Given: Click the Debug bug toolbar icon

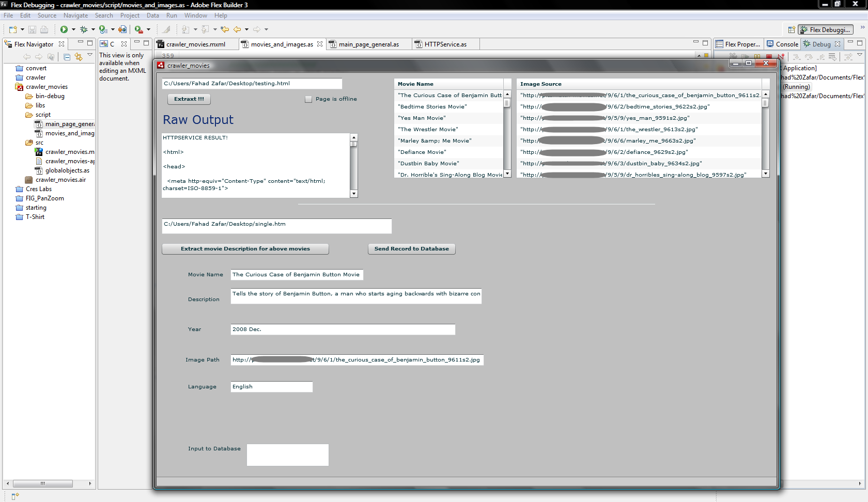Looking at the screenshot, I should pos(84,29).
